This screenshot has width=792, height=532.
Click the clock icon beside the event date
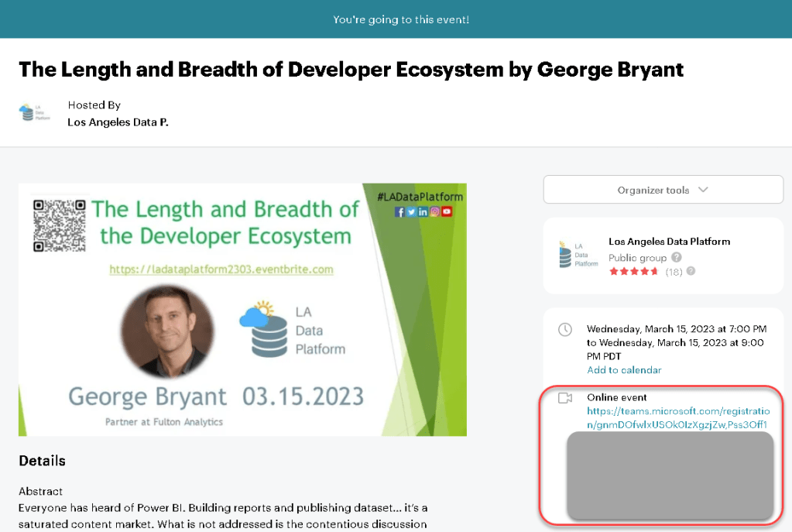pyautogui.click(x=565, y=329)
